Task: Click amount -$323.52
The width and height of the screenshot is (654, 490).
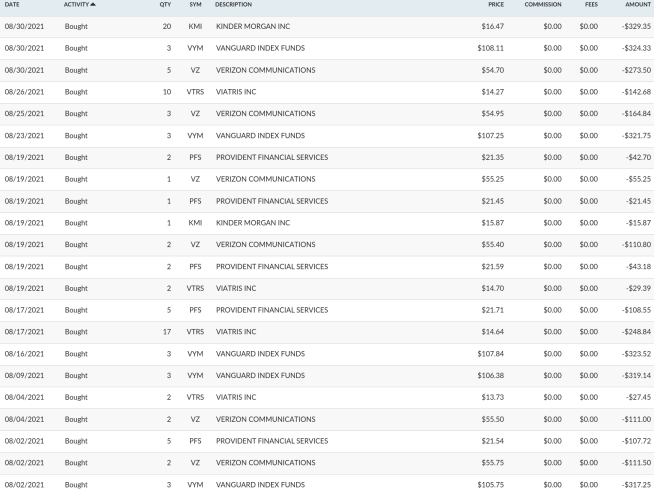Action: pyautogui.click(x=636, y=354)
